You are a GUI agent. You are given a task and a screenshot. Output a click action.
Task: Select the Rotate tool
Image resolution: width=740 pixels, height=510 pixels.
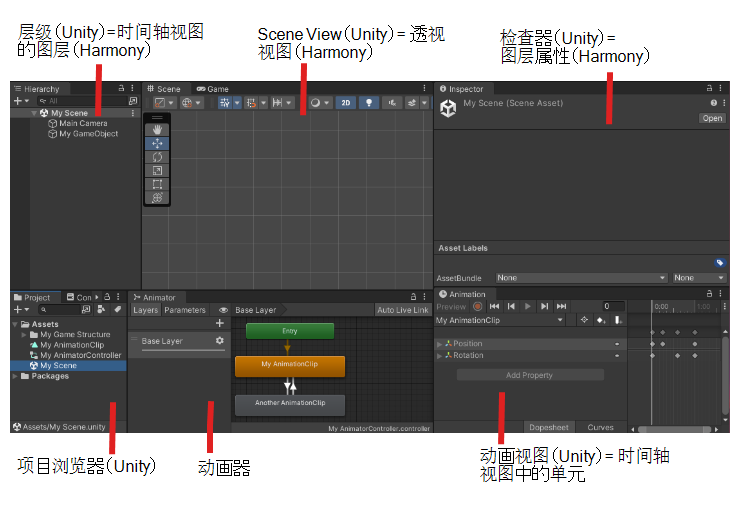tap(157, 157)
